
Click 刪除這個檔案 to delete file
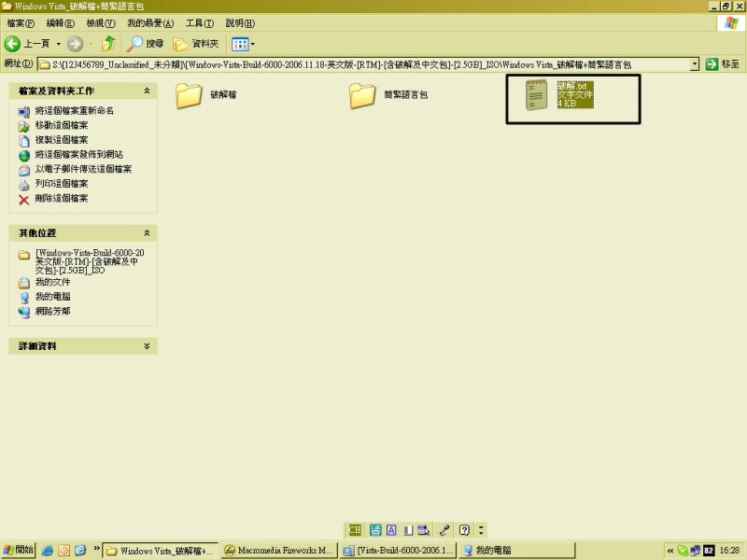(x=62, y=199)
